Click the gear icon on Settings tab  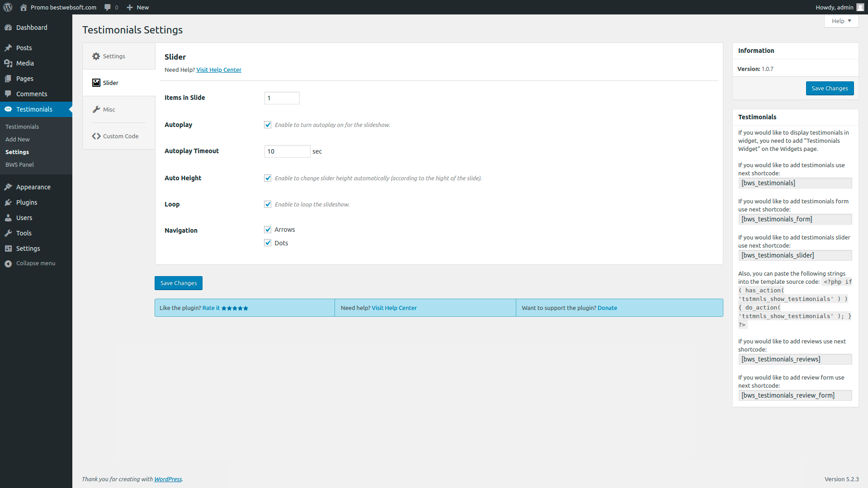point(96,56)
